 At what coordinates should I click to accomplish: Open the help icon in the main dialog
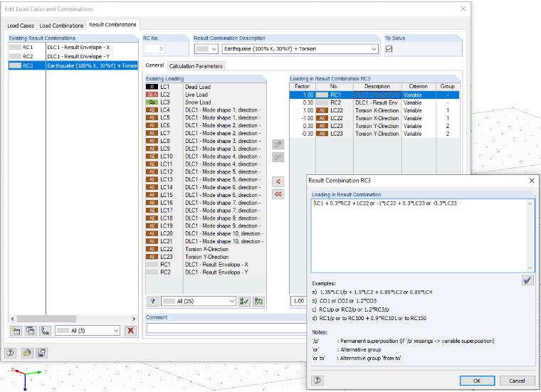pyautogui.click(x=11, y=353)
